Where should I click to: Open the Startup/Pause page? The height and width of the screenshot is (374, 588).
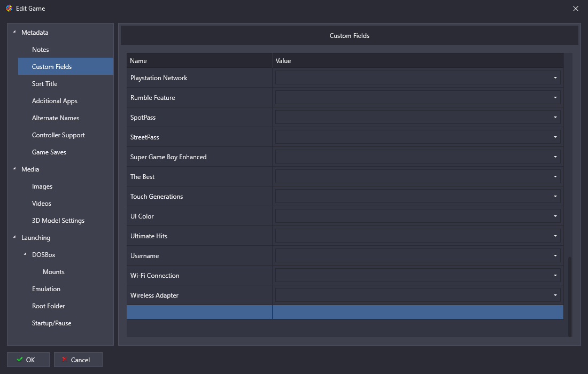click(51, 323)
